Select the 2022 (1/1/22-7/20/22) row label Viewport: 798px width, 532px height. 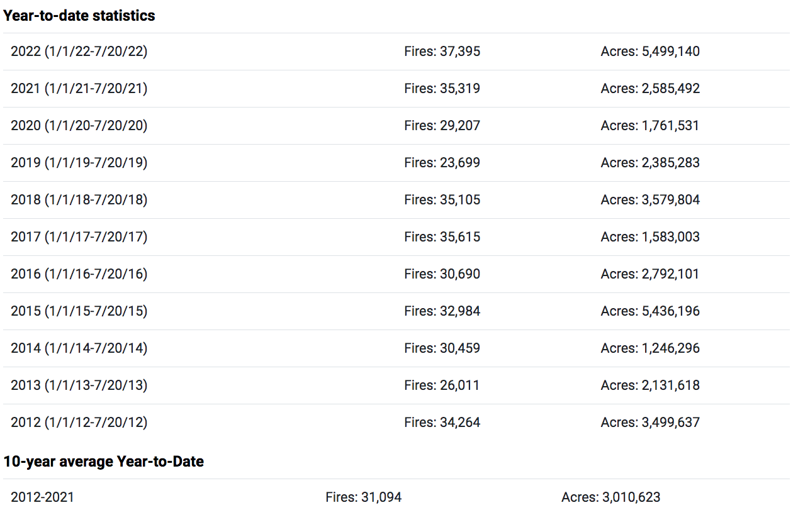(x=79, y=52)
